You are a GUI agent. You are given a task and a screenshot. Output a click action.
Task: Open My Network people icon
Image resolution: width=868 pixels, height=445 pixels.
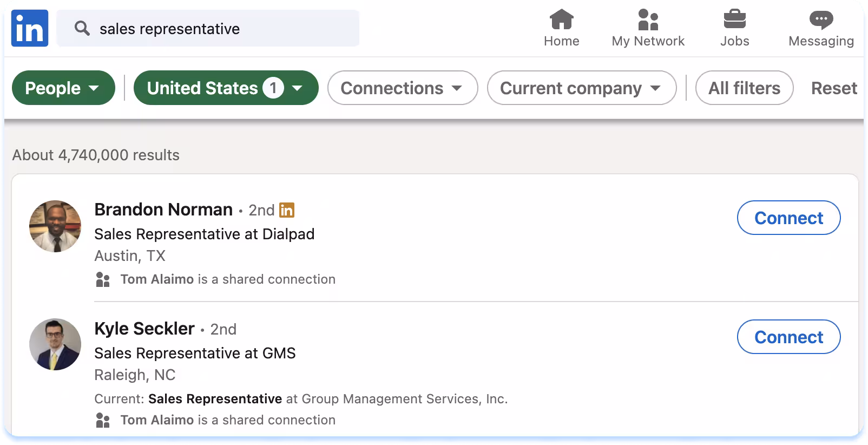(648, 20)
